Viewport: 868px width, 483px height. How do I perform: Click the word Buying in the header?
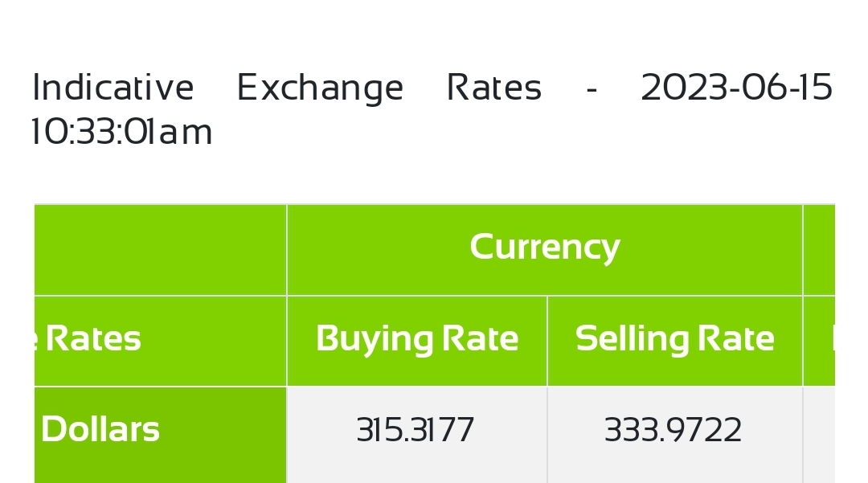(375, 338)
